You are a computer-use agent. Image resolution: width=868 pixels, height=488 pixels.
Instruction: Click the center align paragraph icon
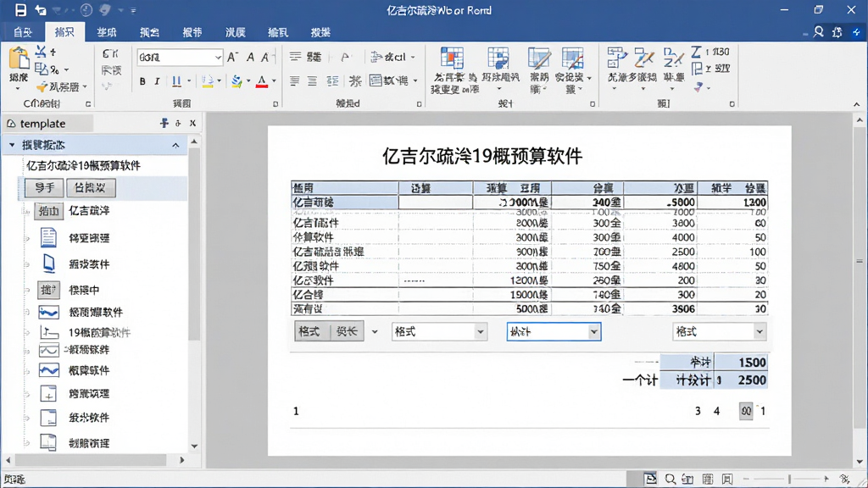[312, 81]
